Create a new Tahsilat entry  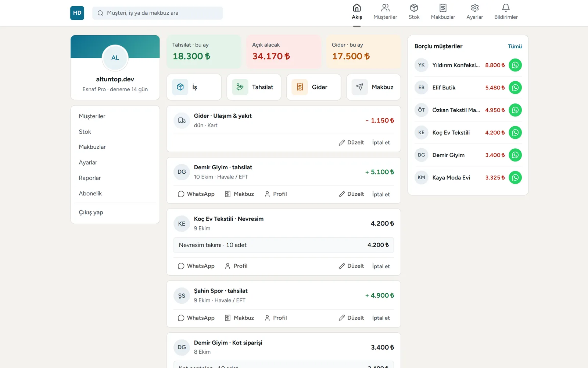[x=254, y=87]
